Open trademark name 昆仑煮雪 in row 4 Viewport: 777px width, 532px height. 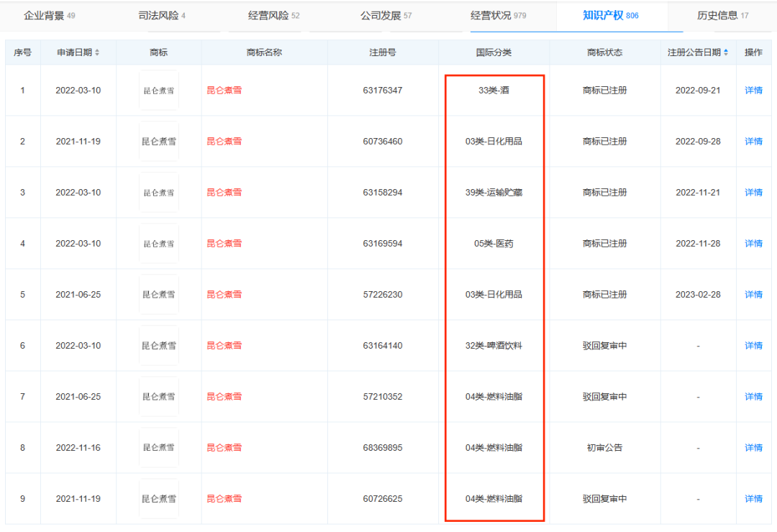click(x=224, y=244)
